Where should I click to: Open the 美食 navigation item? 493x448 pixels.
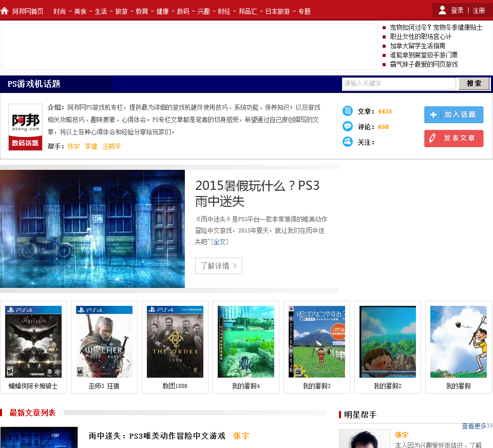[80, 12]
